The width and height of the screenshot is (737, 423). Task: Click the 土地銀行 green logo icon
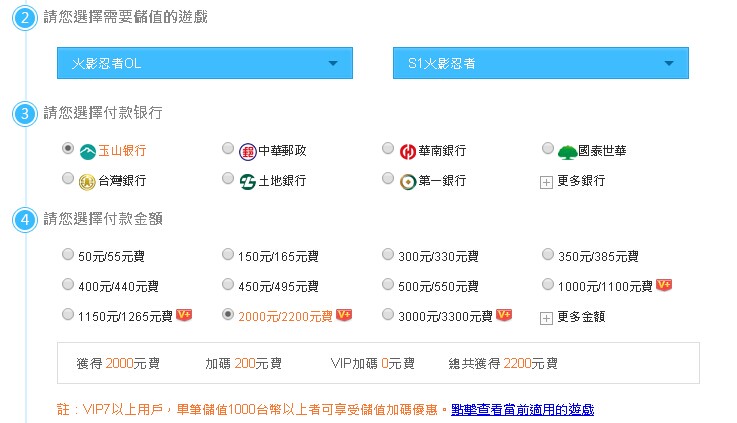pyautogui.click(x=248, y=182)
